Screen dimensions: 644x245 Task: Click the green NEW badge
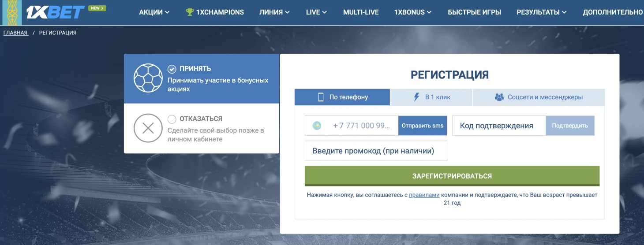[x=97, y=8]
